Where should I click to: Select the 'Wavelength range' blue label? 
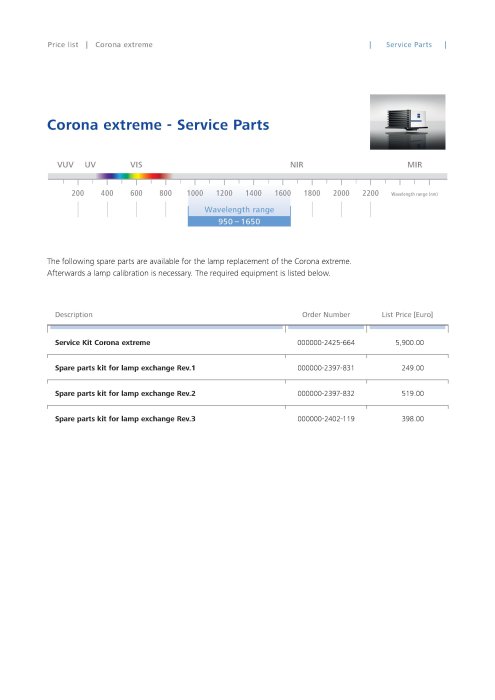[x=239, y=209]
